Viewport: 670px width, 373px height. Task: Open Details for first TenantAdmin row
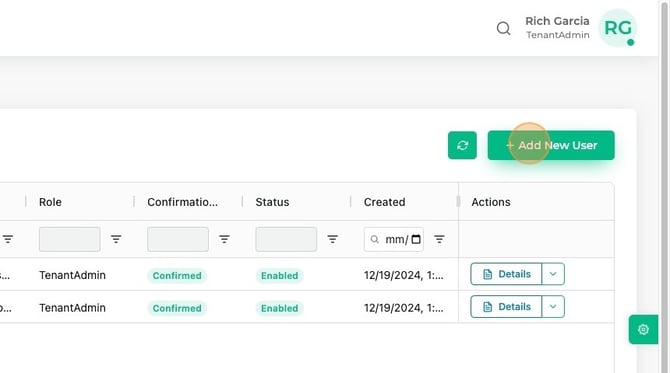coord(506,274)
